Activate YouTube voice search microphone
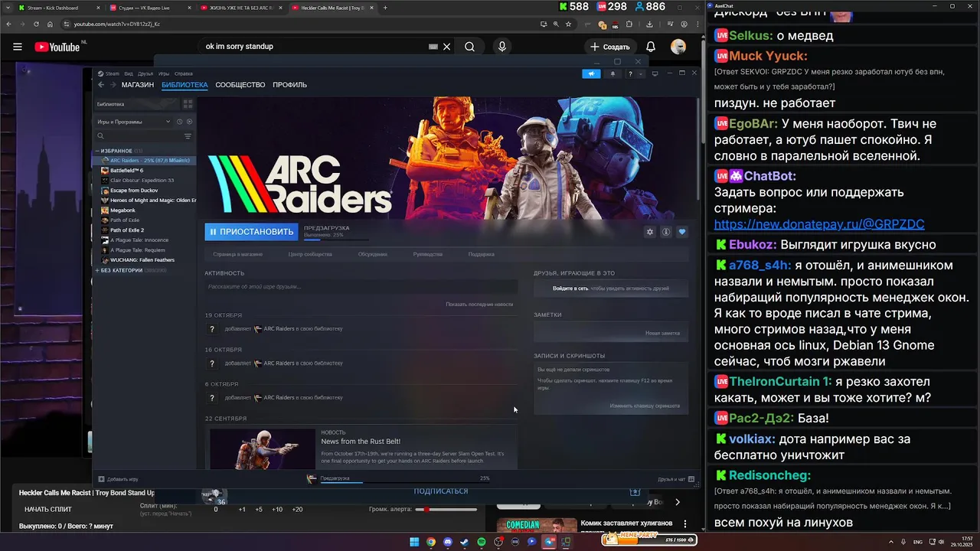This screenshot has height=551, width=980. coord(502,47)
